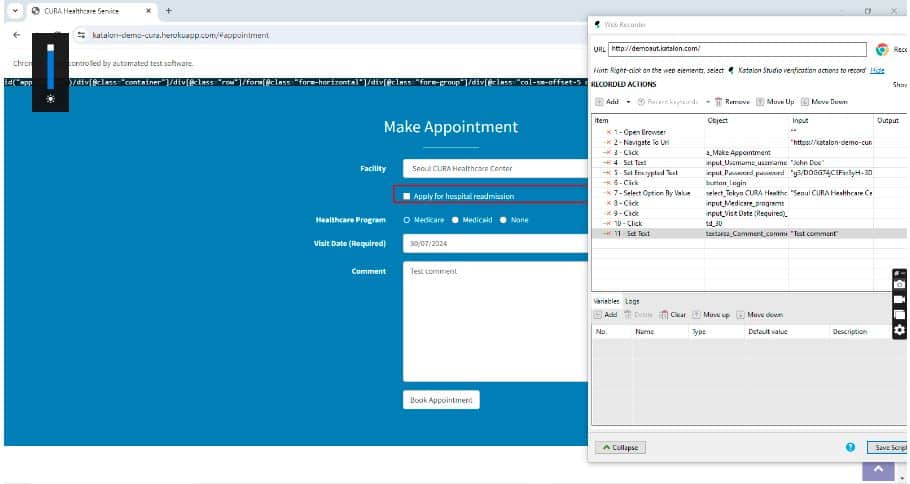Click Move down in Variables toolbar
This screenshot has height=484, width=910.
point(760,315)
